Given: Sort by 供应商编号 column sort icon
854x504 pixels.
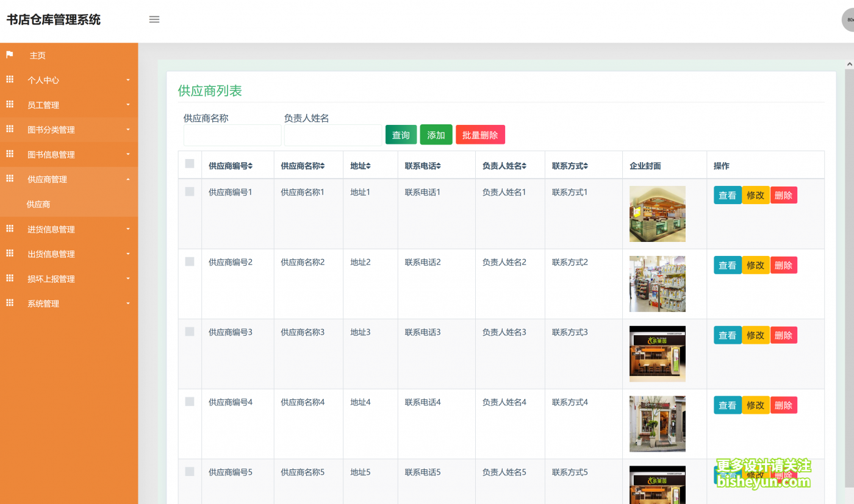Looking at the screenshot, I should click(250, 166).
